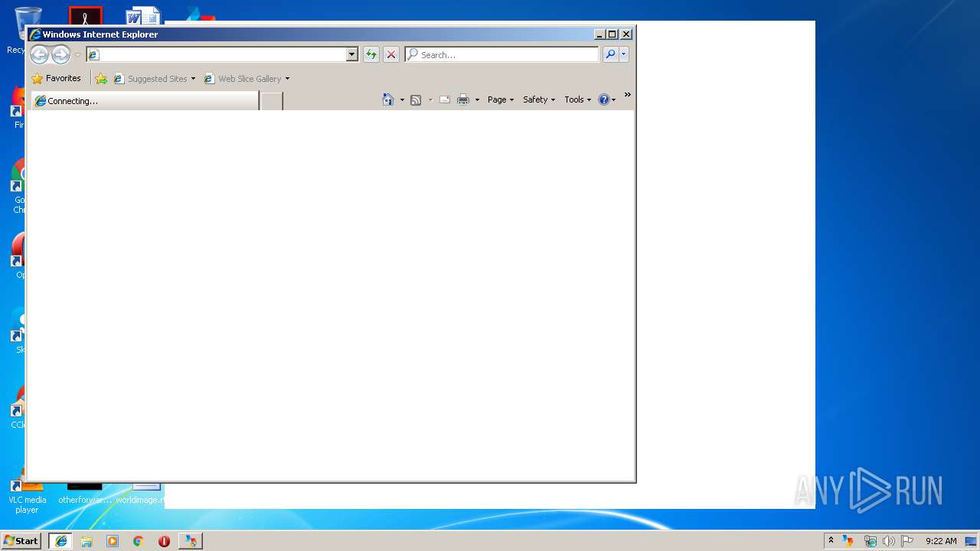
Task: Expand the Web Slice Gallery dropdown arrow
Action: (x=287, y=79)
